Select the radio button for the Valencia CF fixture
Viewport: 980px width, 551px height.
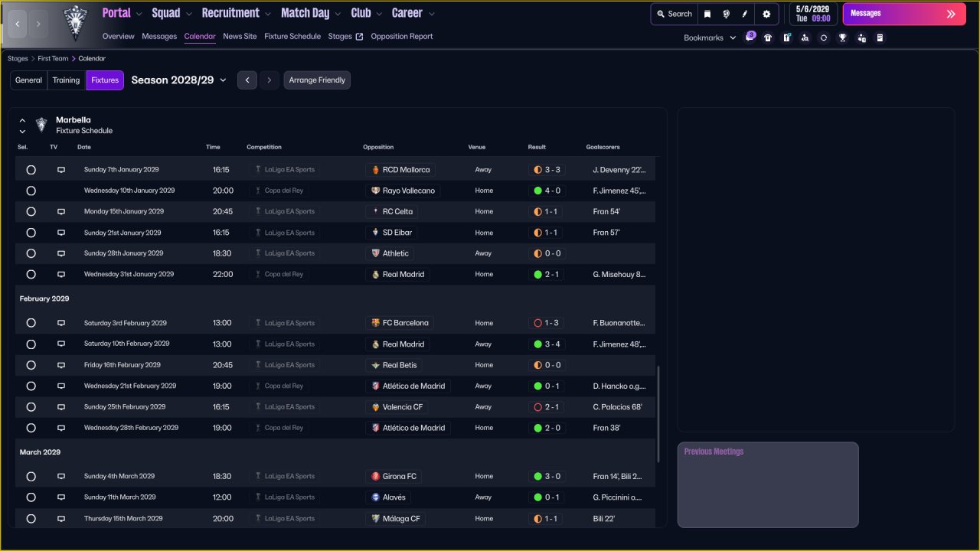[x=31, y=407]
